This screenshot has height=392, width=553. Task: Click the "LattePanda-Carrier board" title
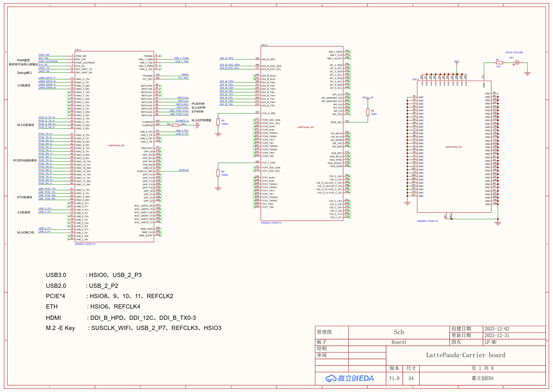pos(466,355)
